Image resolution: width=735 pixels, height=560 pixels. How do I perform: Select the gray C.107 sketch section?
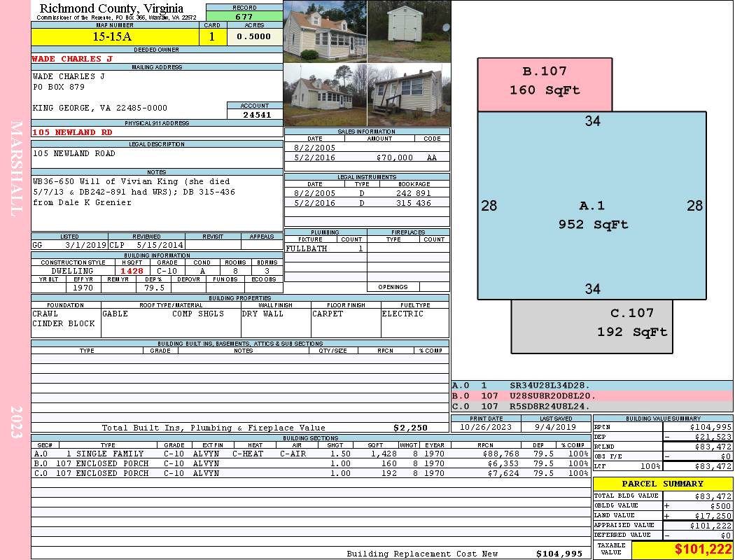click(x=591, y=327)
